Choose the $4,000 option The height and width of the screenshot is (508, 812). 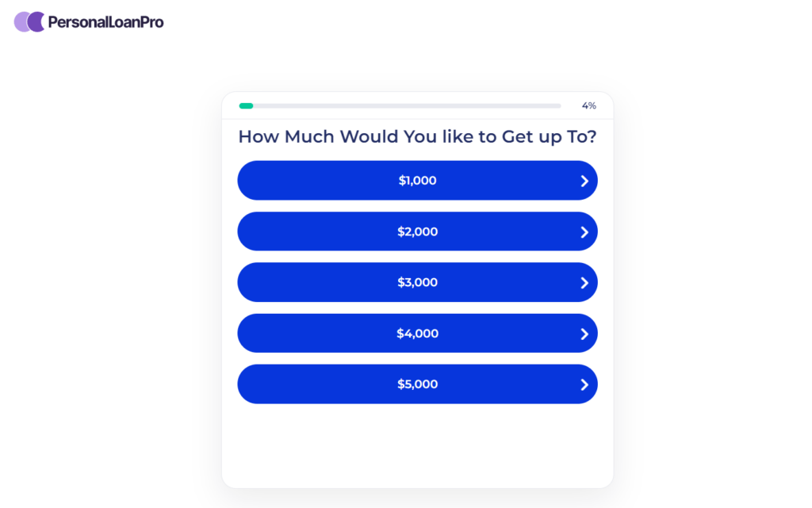tap(418, 333)
